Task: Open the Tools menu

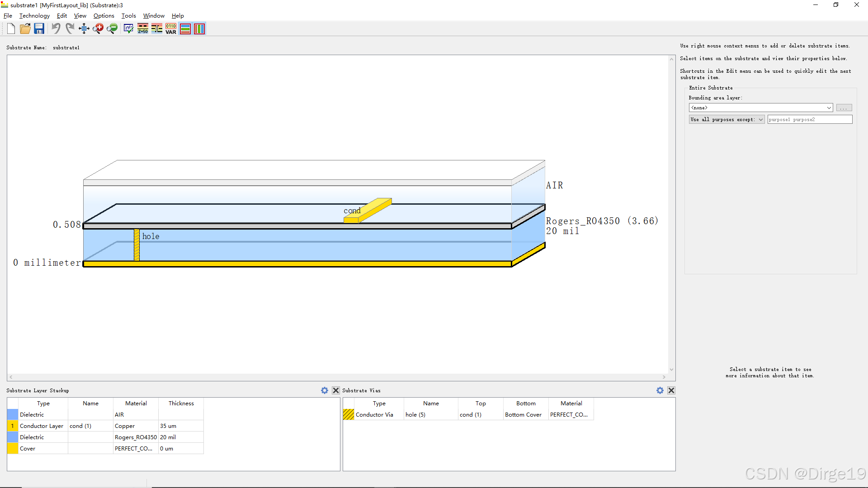Action: (x=128, y=15)
